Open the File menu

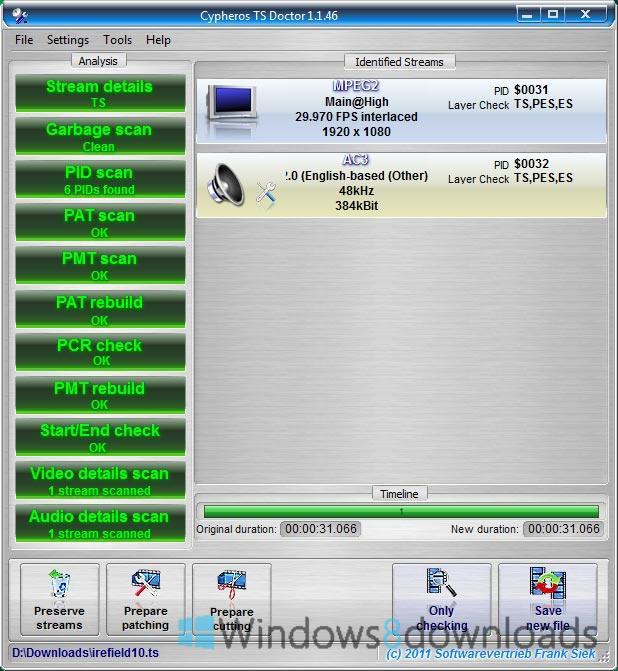point(24,40)
